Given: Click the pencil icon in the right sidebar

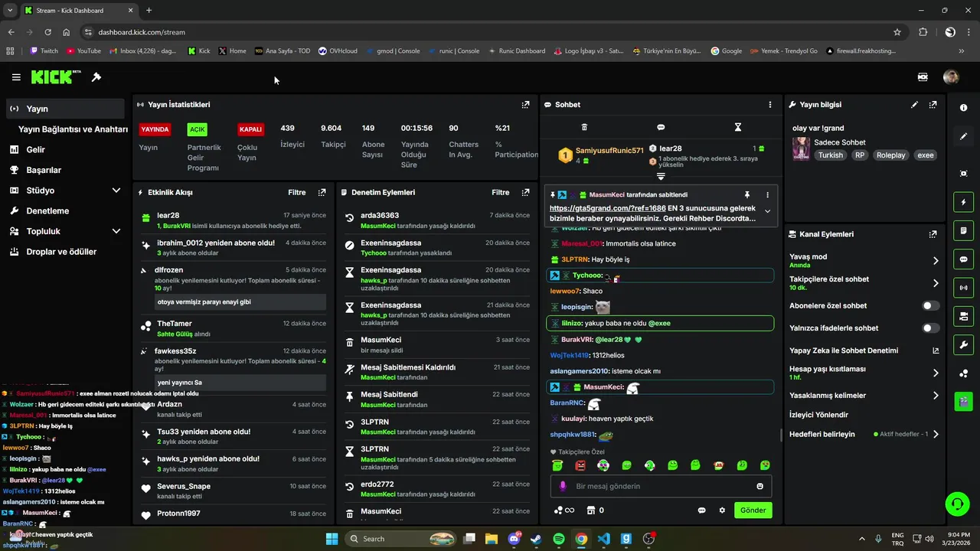Looking at the screenshot, I should pyautogui.click(x=963, y=136).
